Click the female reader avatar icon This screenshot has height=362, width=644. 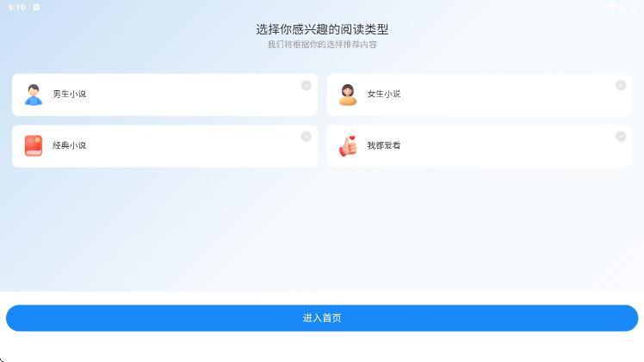[348, 95]
